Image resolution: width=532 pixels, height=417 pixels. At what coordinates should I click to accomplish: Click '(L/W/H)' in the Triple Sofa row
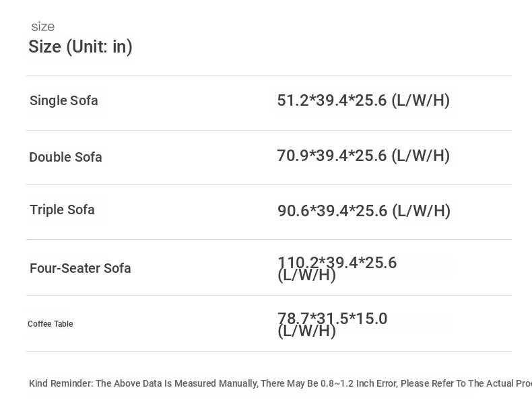click(x=422, y=211)
